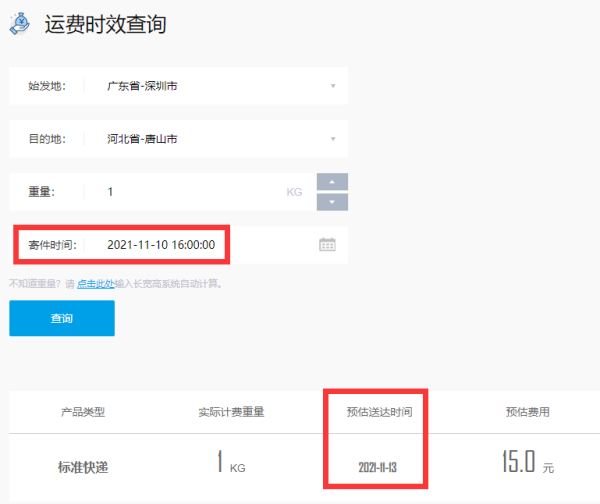The height and width of the screenshot is (504, 600).
Task: Select the 标准快递 result row
Action: tap(85, 467)
